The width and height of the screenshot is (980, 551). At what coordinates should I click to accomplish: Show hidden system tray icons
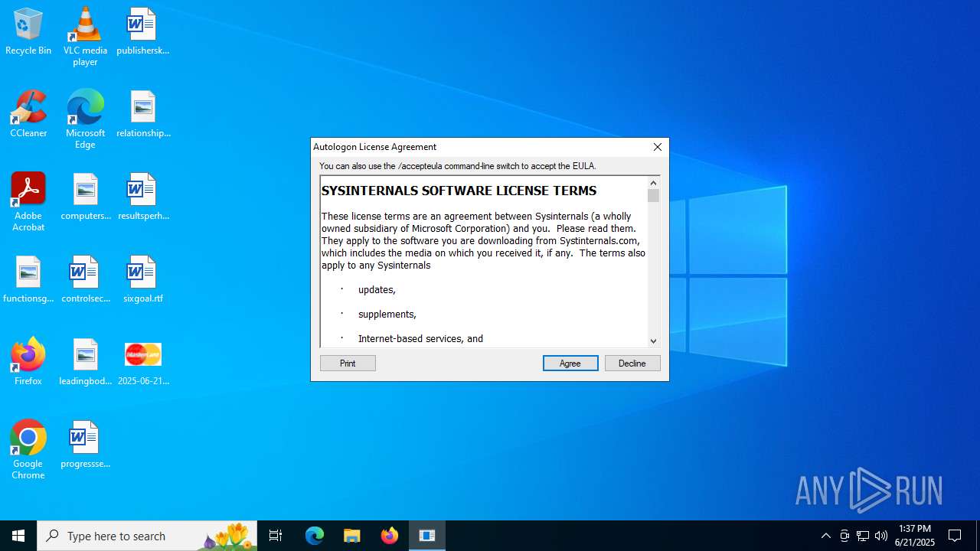point(825,536)
